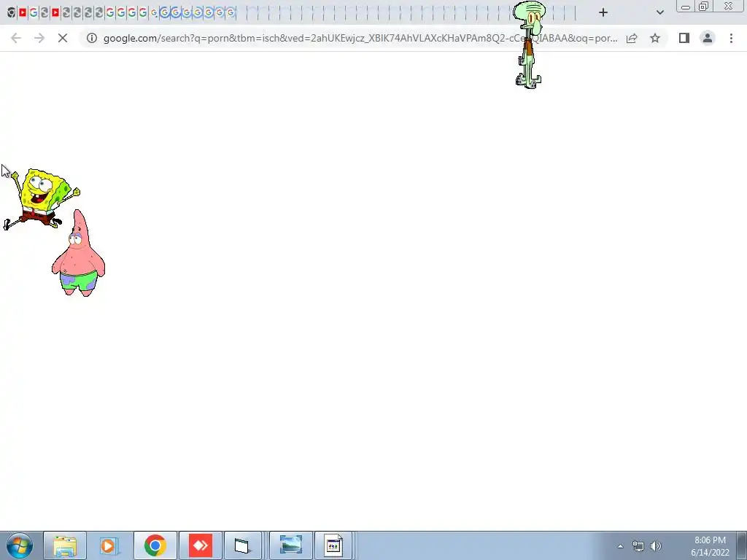The image size is (747, 560).
Task: Click the Show desktop strip
Action: point(742,545)
